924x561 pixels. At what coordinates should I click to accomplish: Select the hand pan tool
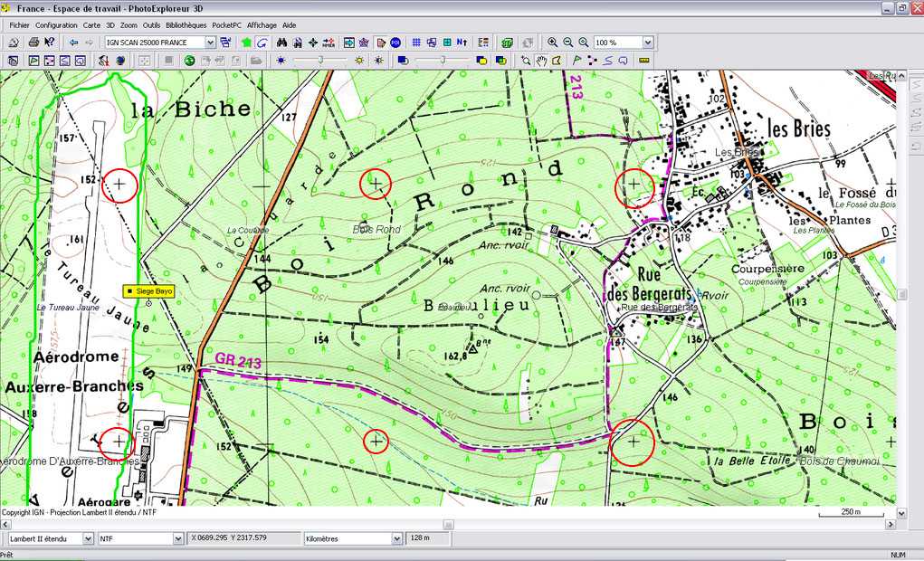541,60
